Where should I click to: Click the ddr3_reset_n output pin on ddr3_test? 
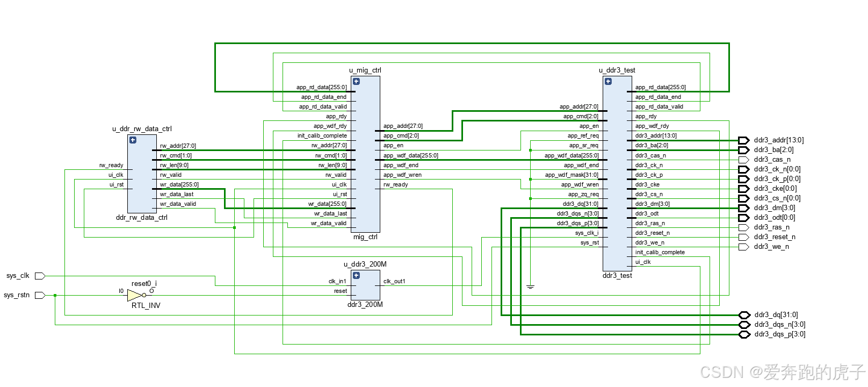(653, 233)
